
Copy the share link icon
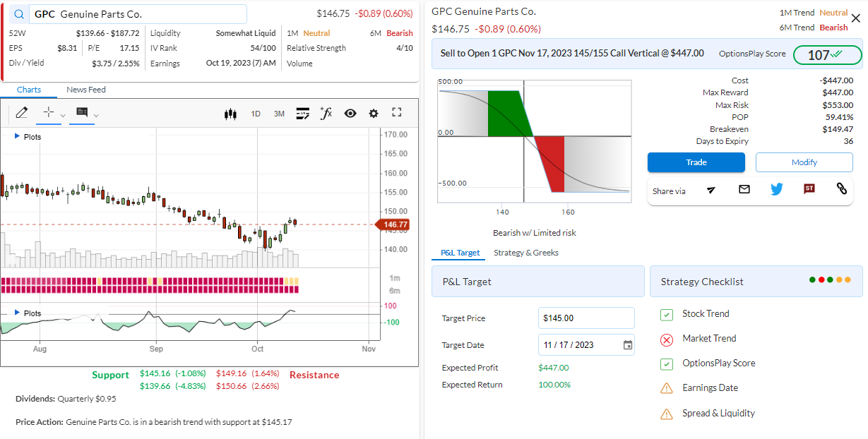click(x=841, y=189)
